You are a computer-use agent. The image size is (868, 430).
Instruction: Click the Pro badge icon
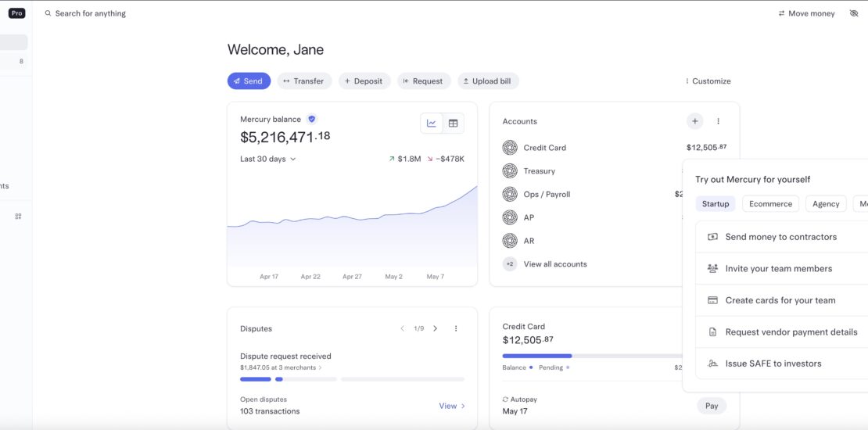pos(16,13)
